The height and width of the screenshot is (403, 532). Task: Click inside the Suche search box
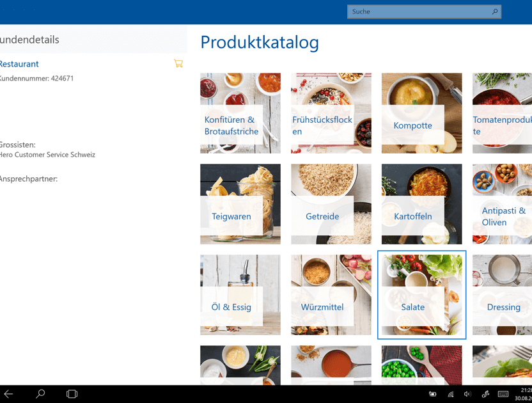pyautogui.click(x=416, y=12)
